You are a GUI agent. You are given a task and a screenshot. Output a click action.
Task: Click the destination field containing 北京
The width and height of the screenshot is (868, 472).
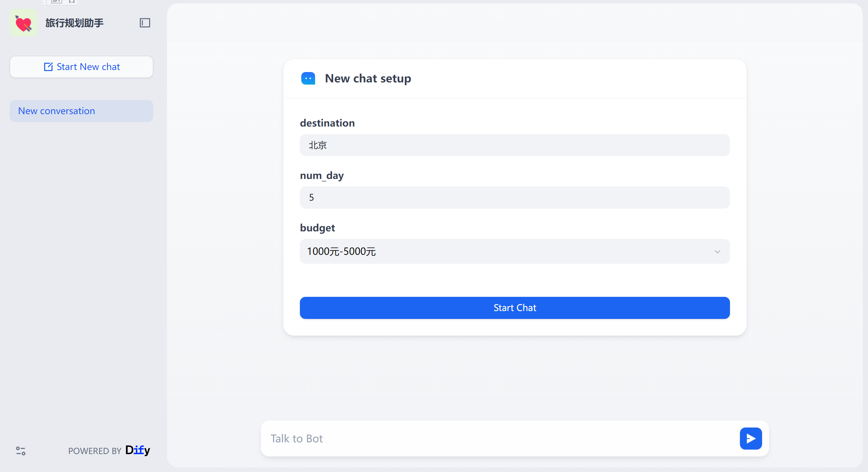[514, 145]
